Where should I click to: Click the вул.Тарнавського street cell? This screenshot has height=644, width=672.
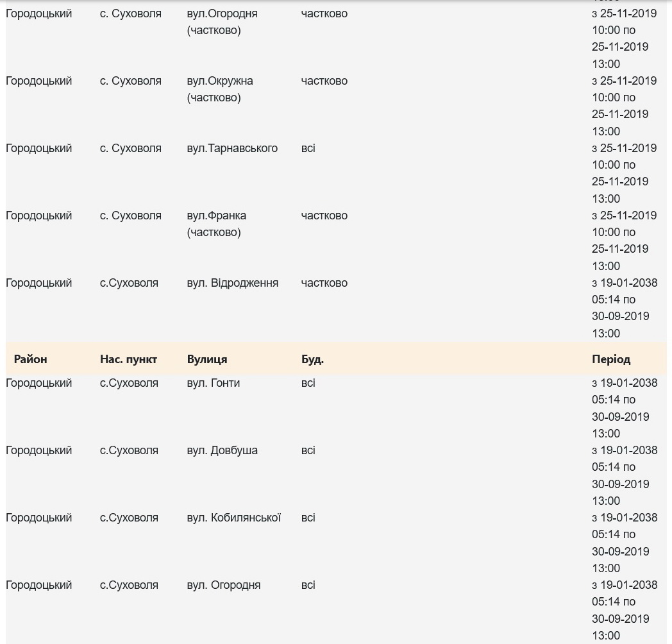[x=232, y=148]
